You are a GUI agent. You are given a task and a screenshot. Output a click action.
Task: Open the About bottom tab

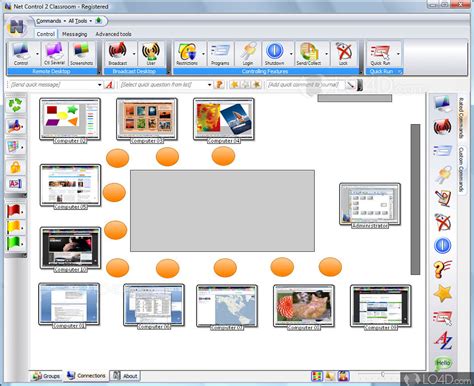[126, 376]
